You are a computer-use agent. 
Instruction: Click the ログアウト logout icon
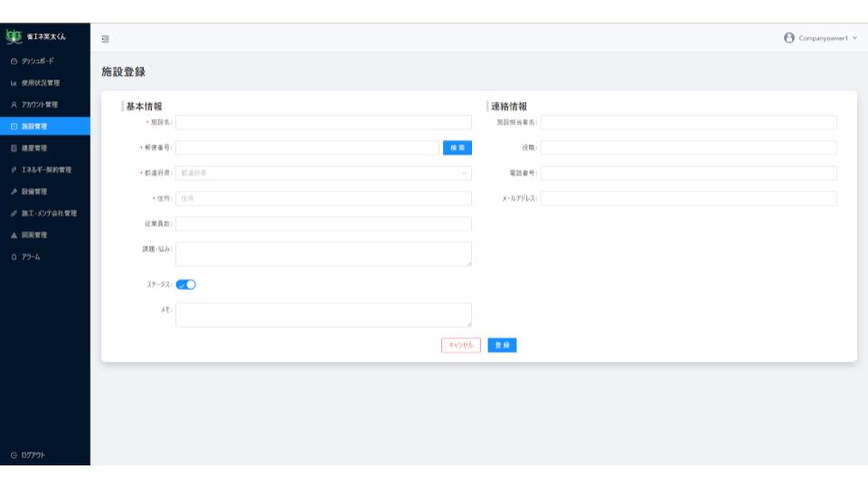point(14,455)
